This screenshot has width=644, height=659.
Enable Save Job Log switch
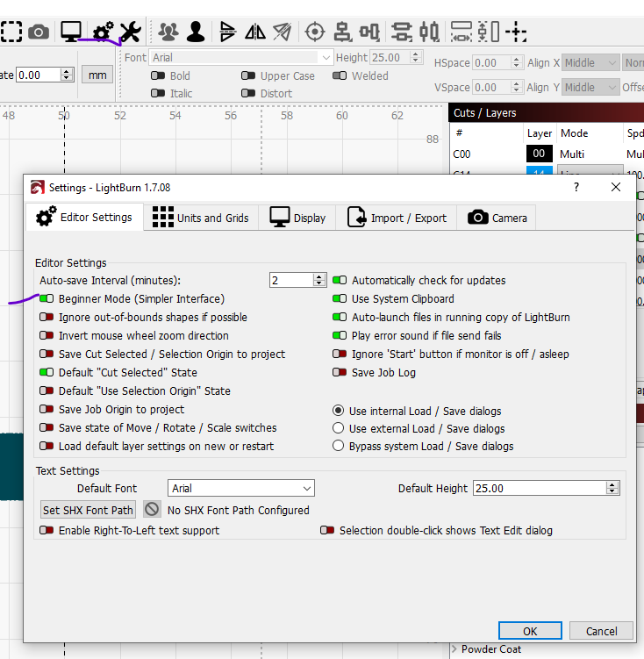[x=340, y=372]
